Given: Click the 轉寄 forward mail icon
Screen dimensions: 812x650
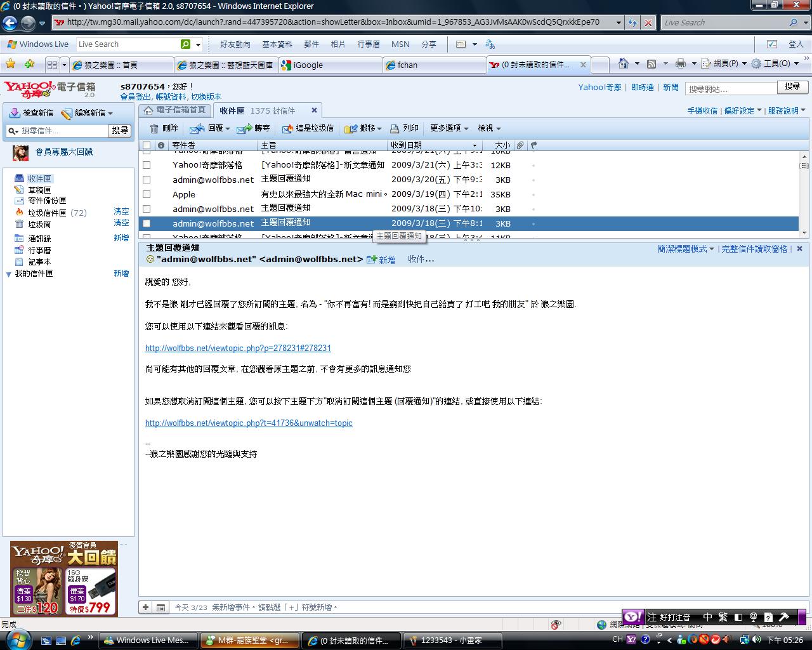Looking at the screenshot, I should coord(244,129).
